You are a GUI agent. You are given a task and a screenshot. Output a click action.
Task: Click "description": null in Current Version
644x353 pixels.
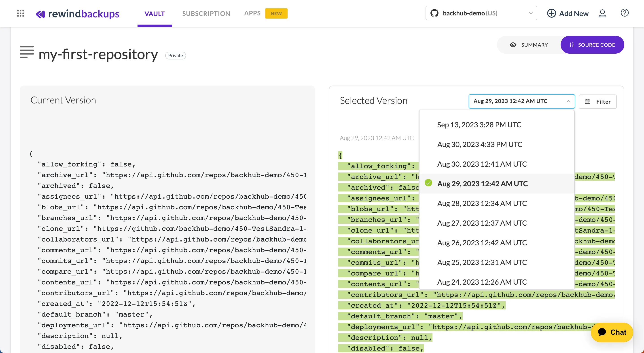pos(80,336)
